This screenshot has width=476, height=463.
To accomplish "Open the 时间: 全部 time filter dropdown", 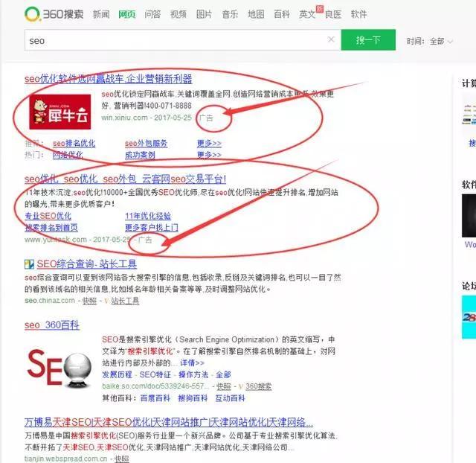I will click(430, 41).
